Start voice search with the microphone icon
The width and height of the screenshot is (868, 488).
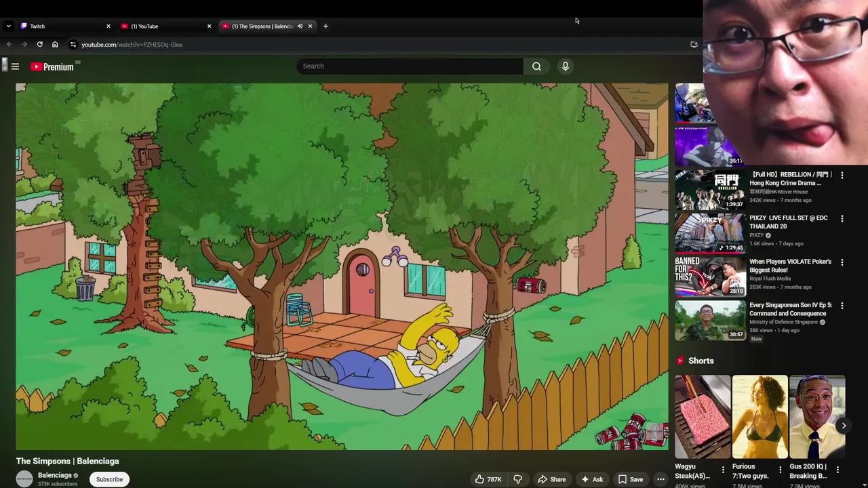pos(565,66)
